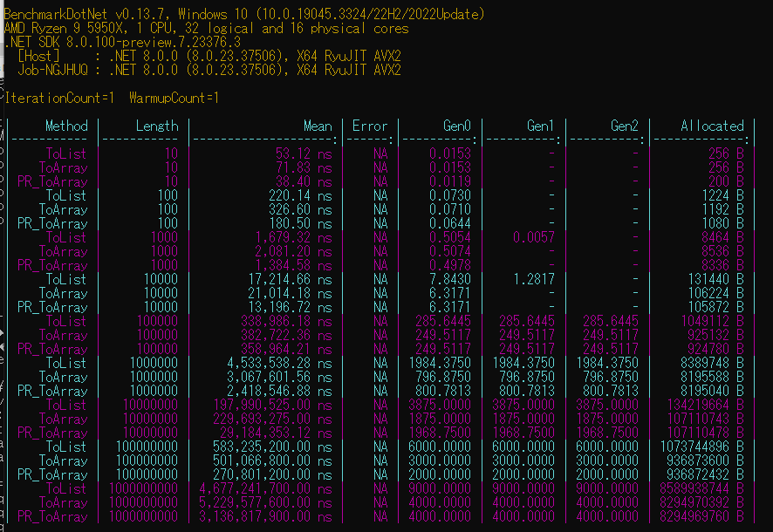The height and width of the screenshot is (532, 773).
Task: Click the Job-NGJHUQ runtime line
Action: tap(209, 70)
